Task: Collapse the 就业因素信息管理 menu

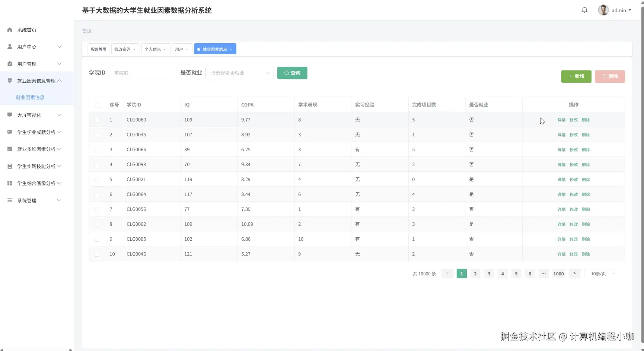Action: point(59,81)
